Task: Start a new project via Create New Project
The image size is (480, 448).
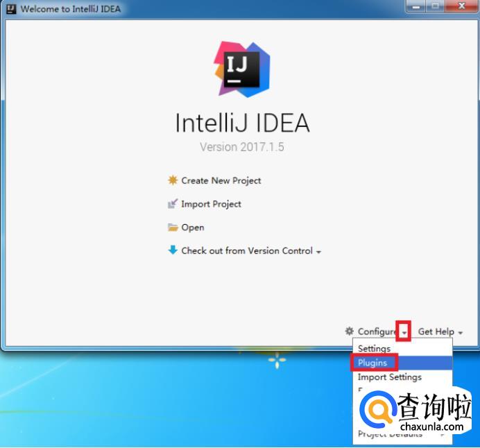Action: tap(221, 180)
